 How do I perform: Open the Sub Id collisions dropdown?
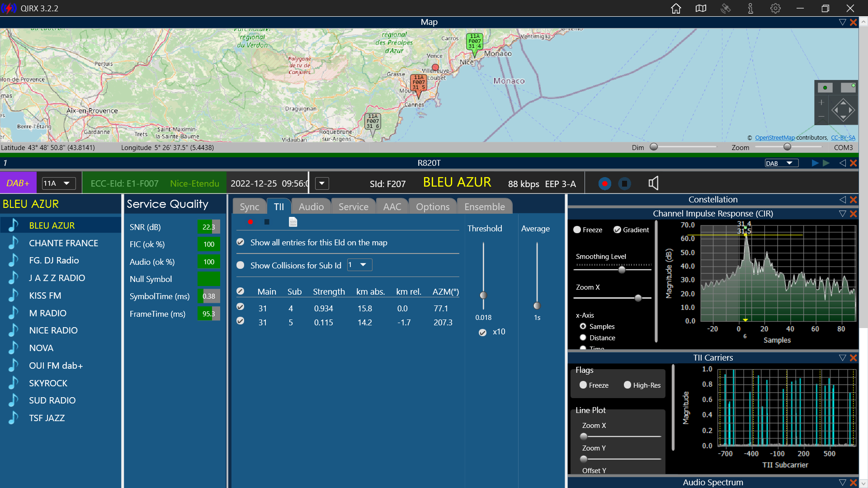pos(359,265)
